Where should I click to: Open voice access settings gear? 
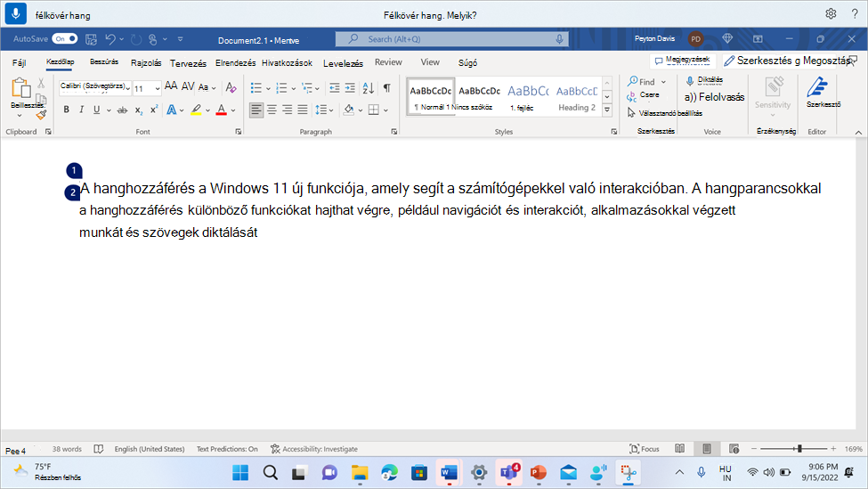[x=831, y=14]
